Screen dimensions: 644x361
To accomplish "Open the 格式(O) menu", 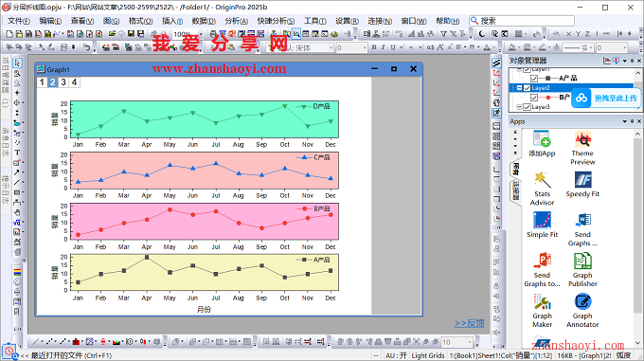I will coord(140,21).
